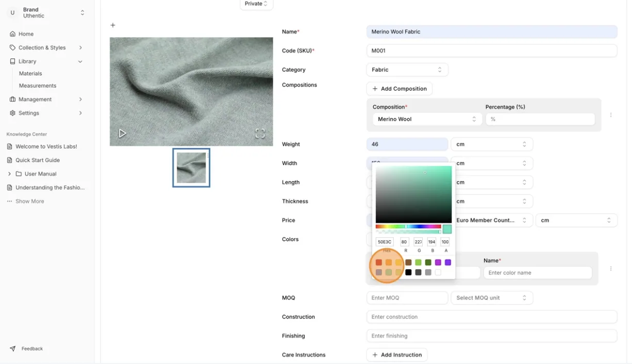Viewport: 632px width, 364px height.
Task: Click the Percentage (%) input
Action: 540,119
